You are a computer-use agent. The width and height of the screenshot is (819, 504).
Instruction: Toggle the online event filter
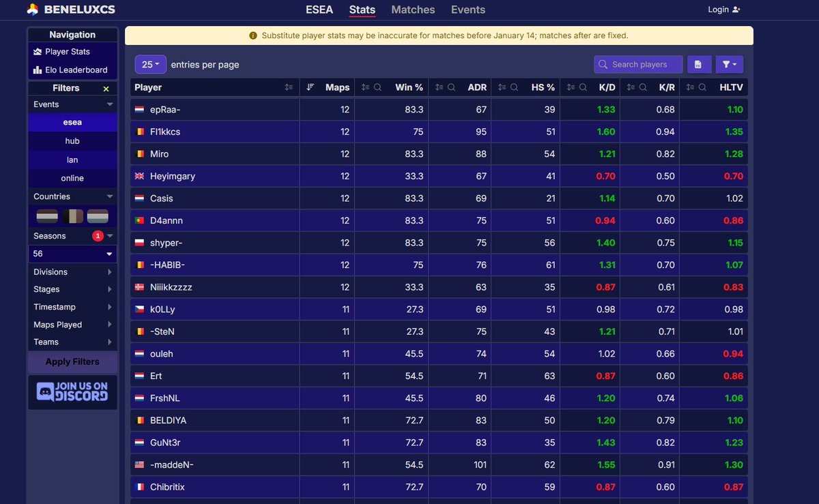[x=72, y=178]
